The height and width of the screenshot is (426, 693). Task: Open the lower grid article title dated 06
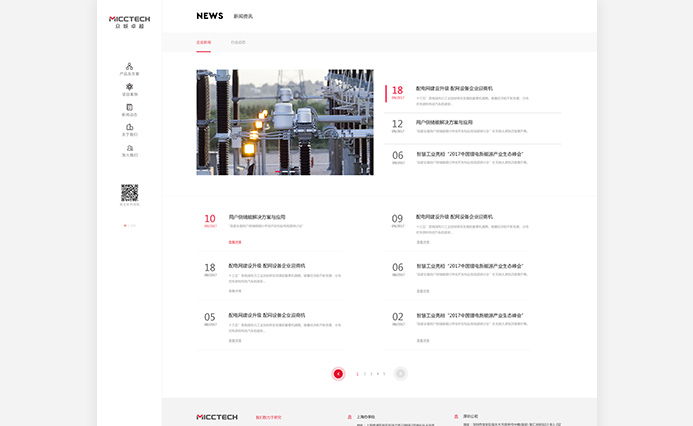(x=470, y=266)
